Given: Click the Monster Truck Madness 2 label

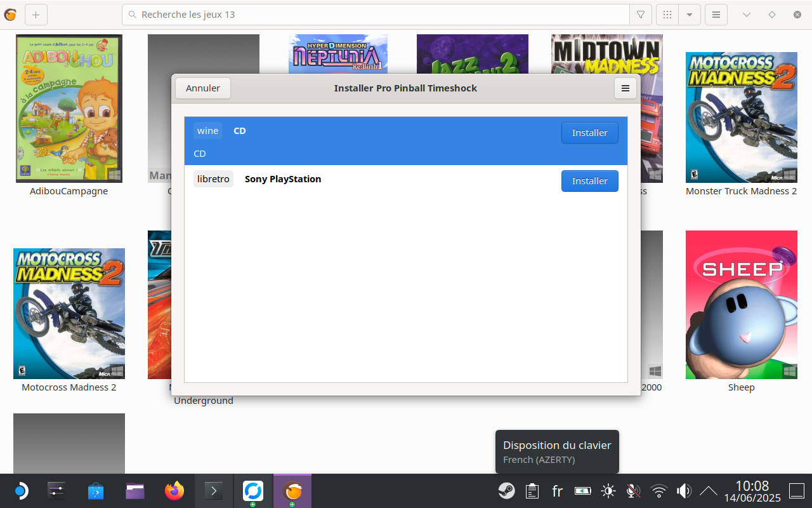Looking at the screenshot, I should pyautogui.click(x=742, y=191).
